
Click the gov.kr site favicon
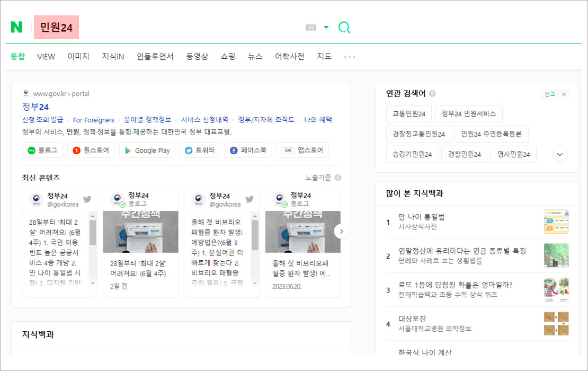[x=26, y=93]
